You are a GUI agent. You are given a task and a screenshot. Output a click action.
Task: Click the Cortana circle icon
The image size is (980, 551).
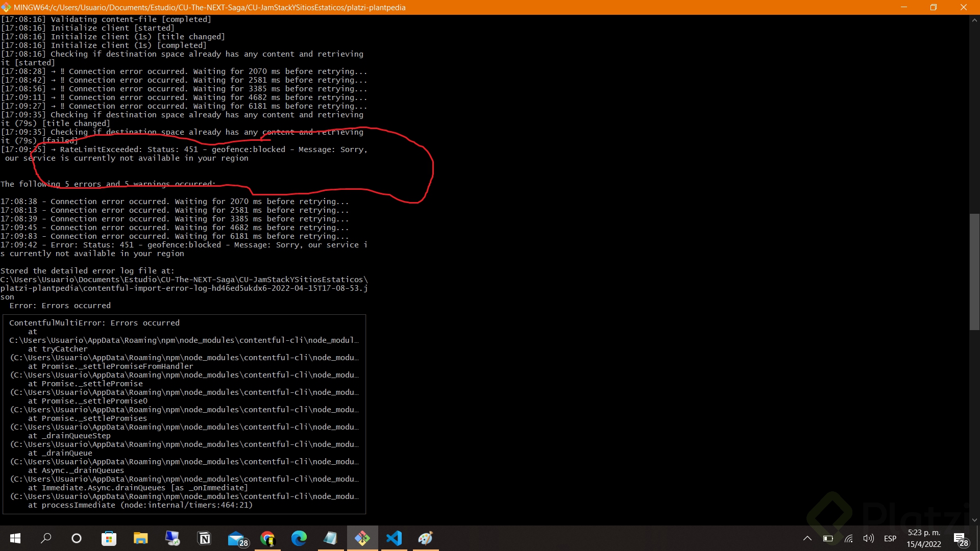coord(77,538)
